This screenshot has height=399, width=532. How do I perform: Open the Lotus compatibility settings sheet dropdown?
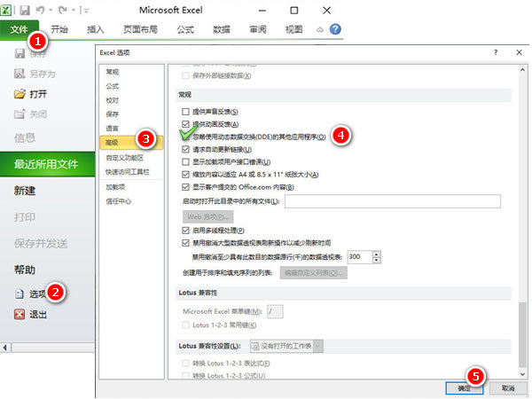coord(318,346)
